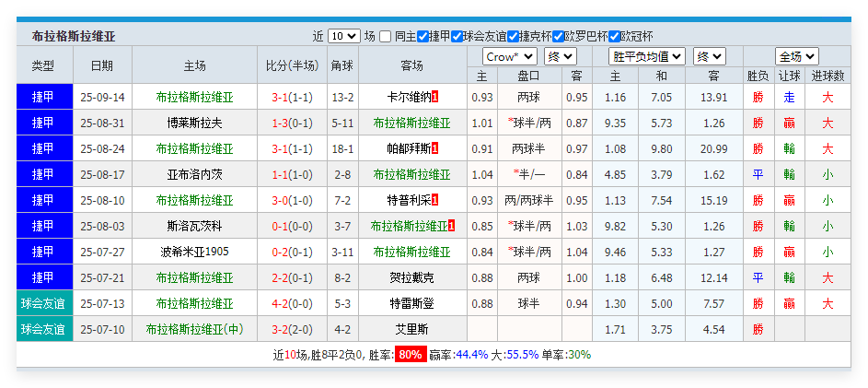Enable the 同主 checkbox
Image resolution: width=868 pixels, height=388 pixels.
tap(386, 36)
